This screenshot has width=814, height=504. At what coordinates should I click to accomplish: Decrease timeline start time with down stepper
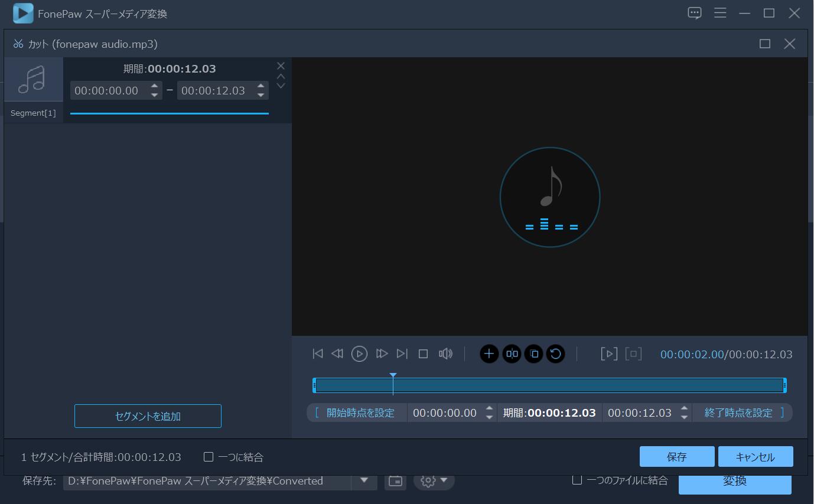pyautogui.click(x=490, y=417)
